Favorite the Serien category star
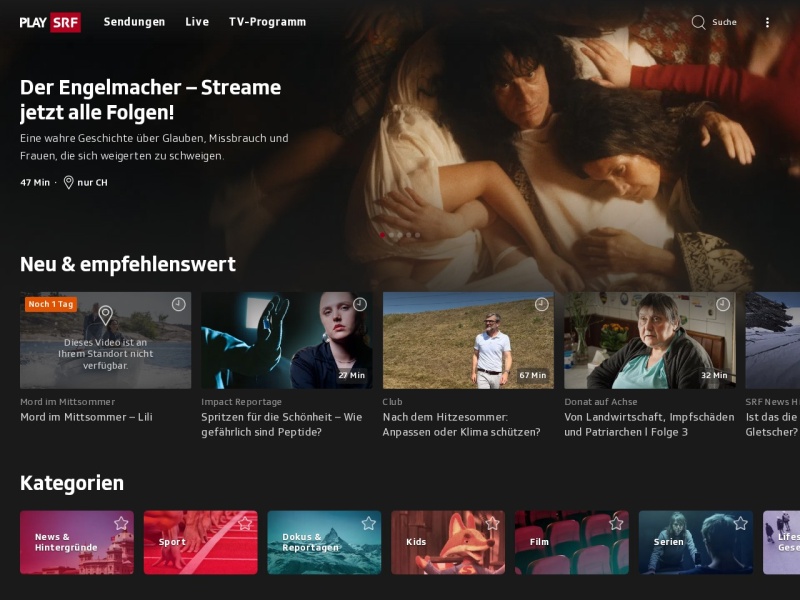 (x=740, y=523)
